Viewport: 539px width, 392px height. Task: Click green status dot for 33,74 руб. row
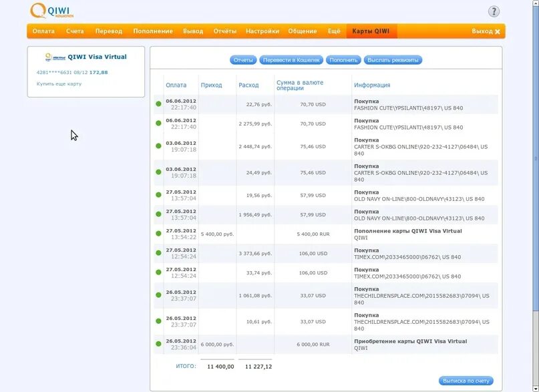click(x=158, y=272)
